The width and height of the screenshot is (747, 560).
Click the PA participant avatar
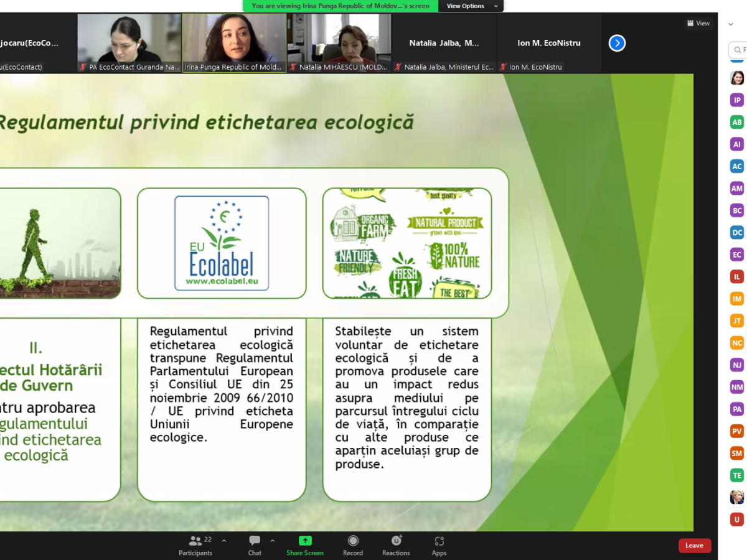pos(737,409)
